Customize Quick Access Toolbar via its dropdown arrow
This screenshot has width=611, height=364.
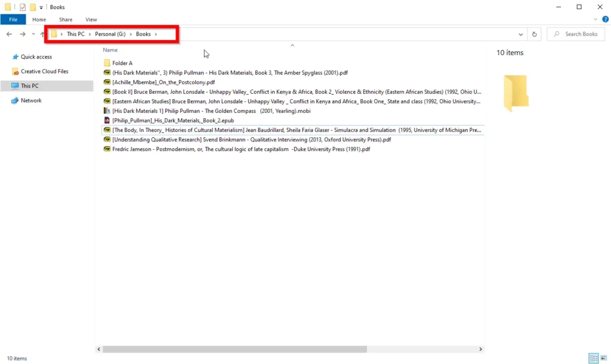41,7
